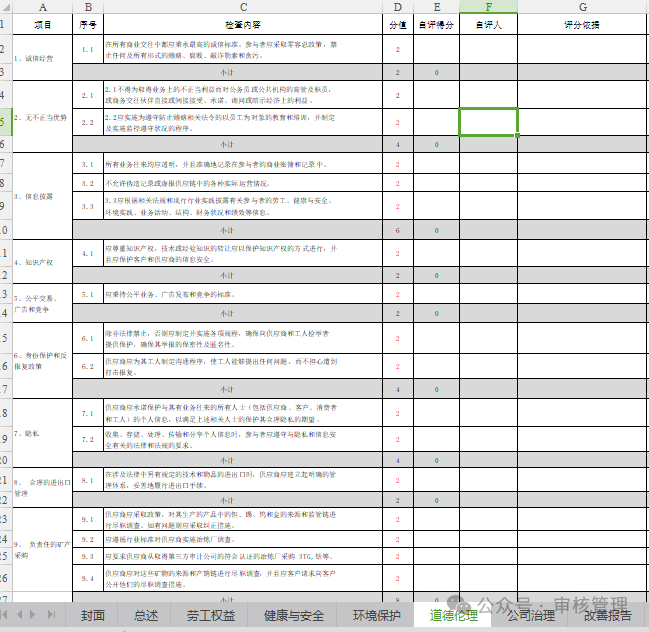The image size is (649, 632).
Task: Select the cell numbered 2.1
Action: 88,95
